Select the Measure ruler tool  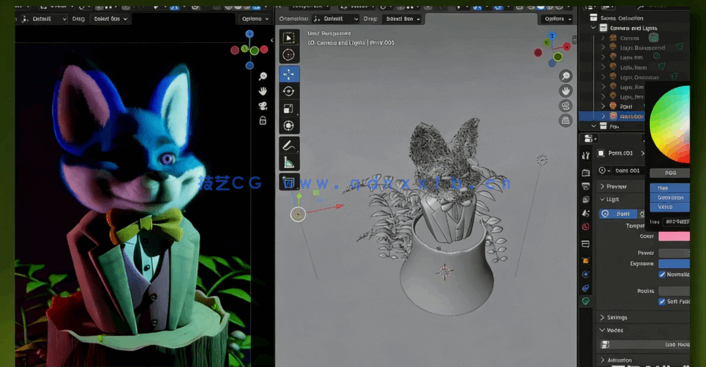[x=289, y=162]
